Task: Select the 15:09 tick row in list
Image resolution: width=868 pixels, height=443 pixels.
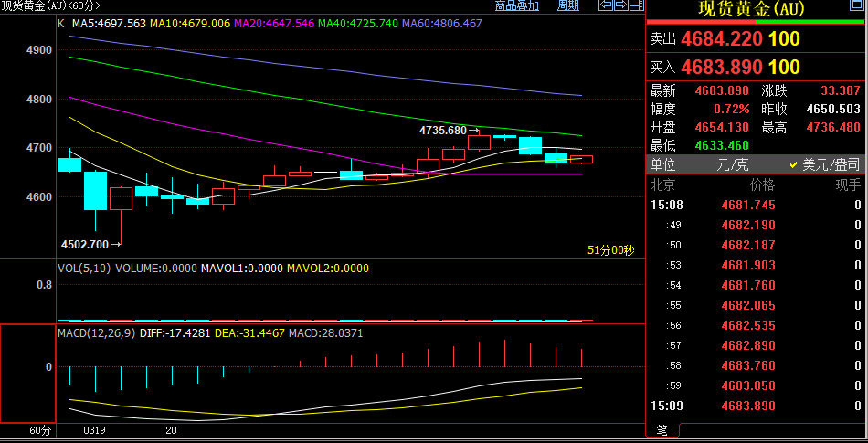Action: 757,406
